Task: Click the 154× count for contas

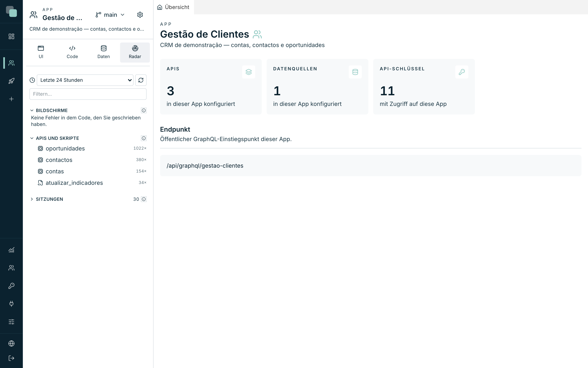Action: (141, 171)
